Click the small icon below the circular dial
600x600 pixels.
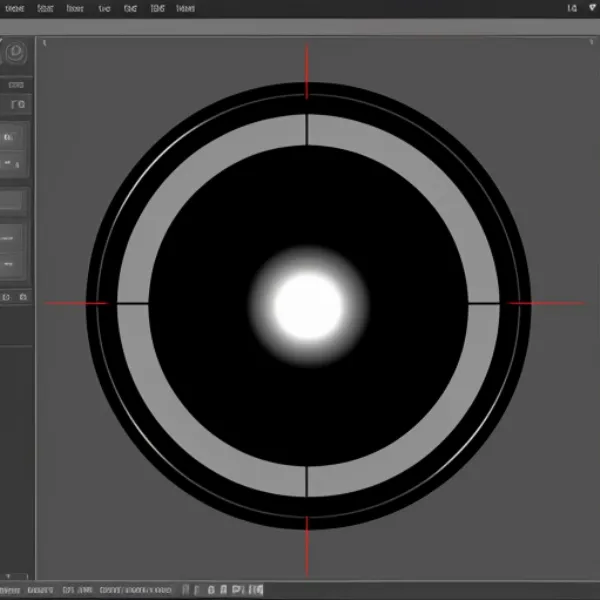tap(17, 103)
